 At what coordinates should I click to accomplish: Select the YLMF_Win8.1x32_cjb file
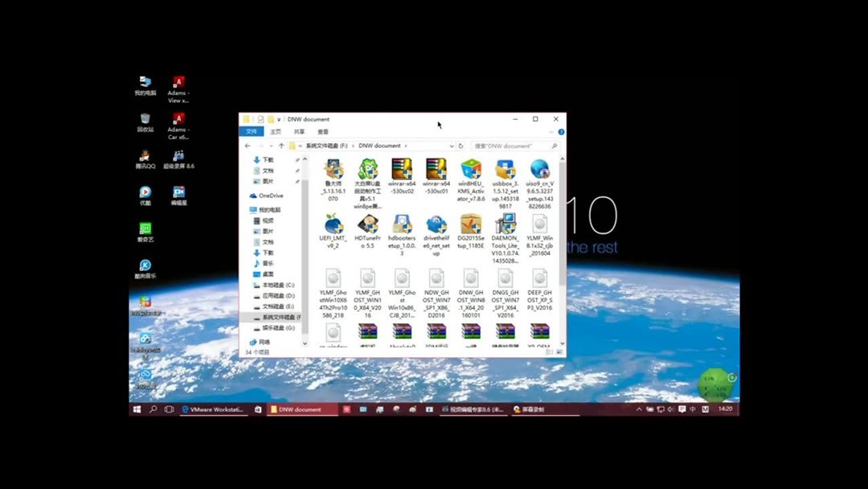[540, 235]
